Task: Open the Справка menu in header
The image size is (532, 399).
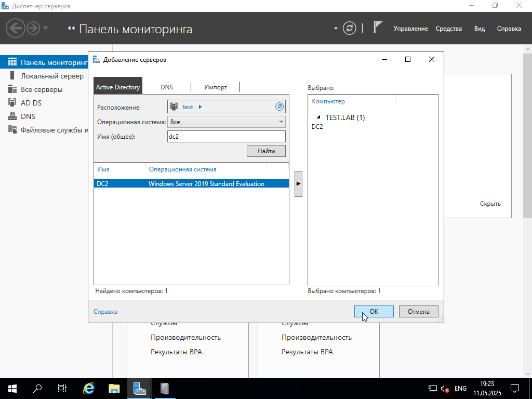Action: tap(509, 29)
